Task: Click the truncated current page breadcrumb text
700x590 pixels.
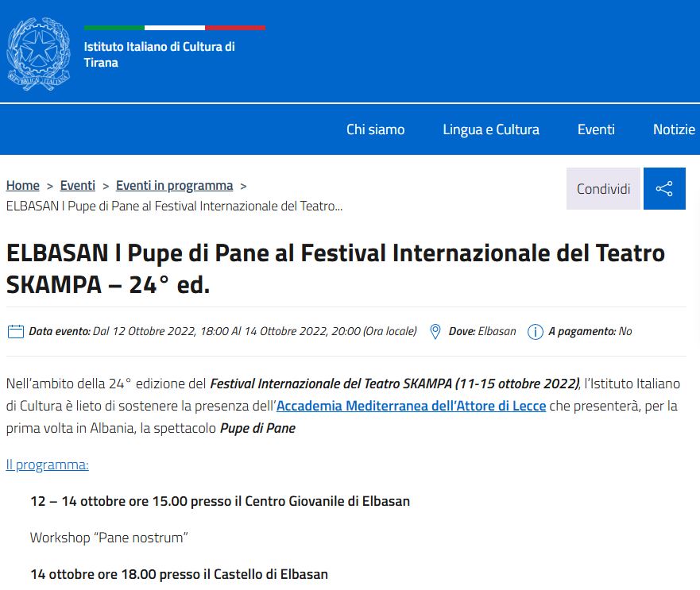Action: (x=174, y=206)
